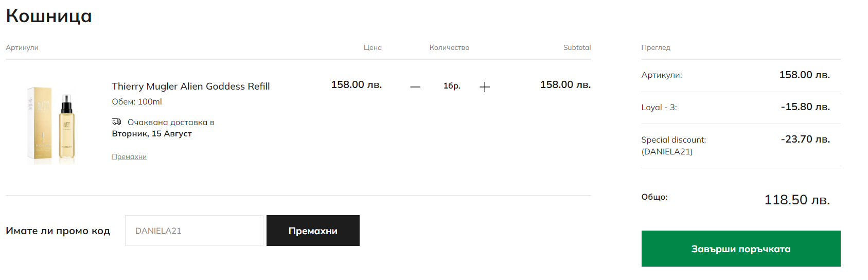Click the Количество column header
Screen dimensions: 868x280
tap(449, 48)
